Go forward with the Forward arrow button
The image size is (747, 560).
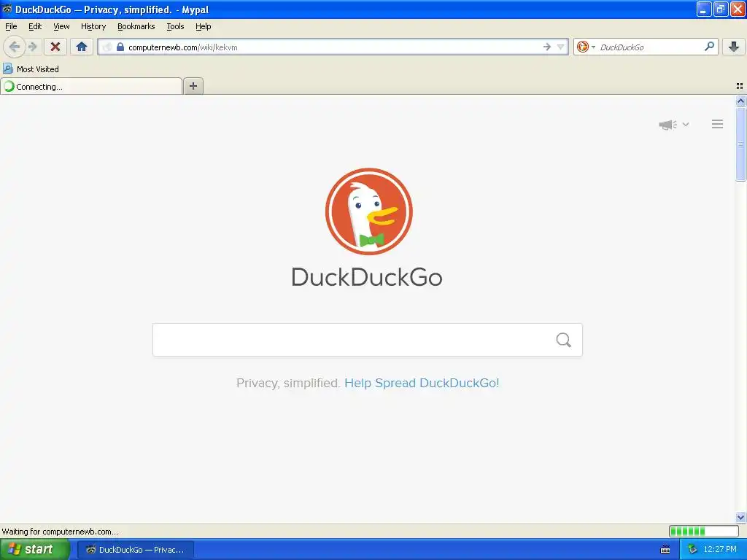[33, 47]
